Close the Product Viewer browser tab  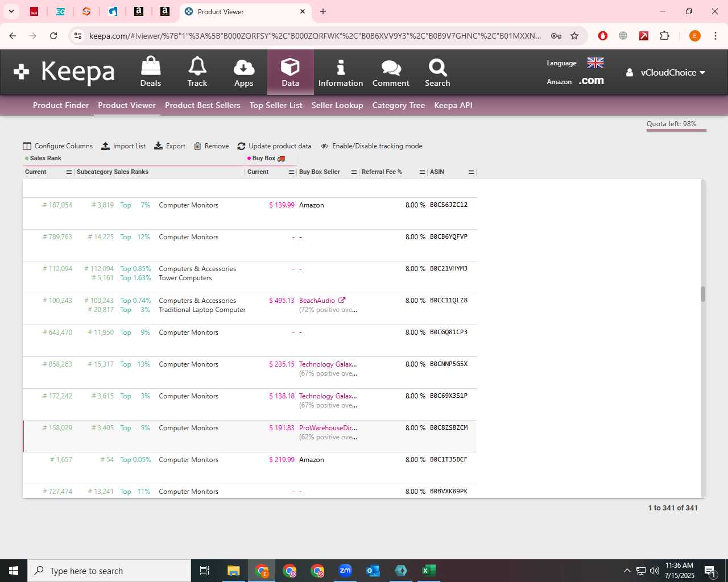(303, 11)
